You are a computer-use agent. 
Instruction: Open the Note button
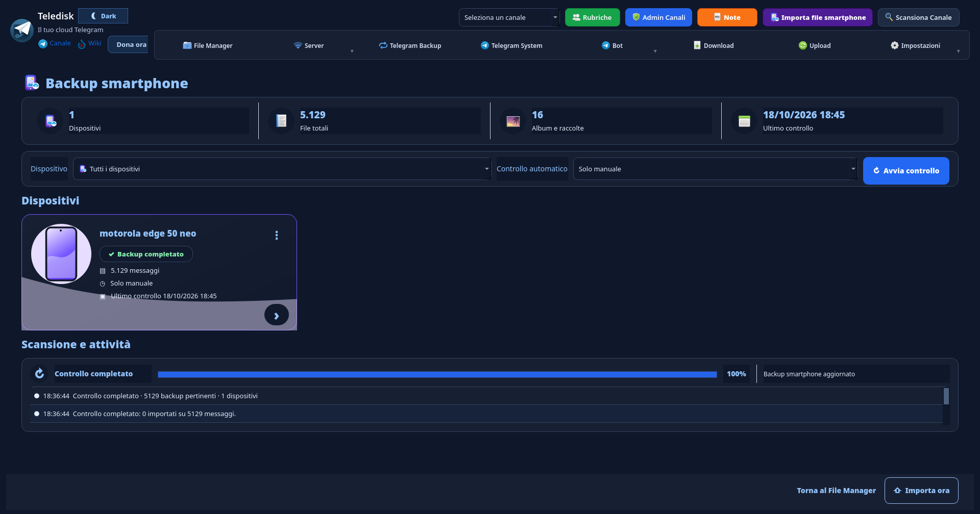coord(727,17)
